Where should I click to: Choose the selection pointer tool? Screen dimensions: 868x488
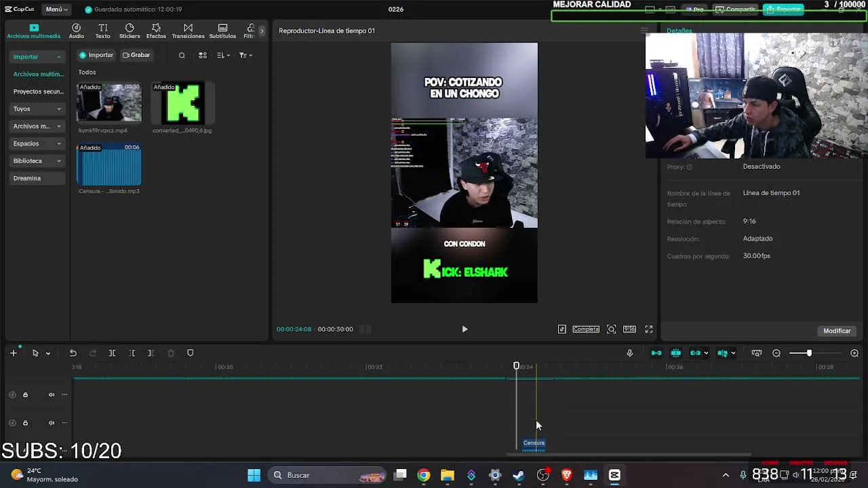pos(35,353)
